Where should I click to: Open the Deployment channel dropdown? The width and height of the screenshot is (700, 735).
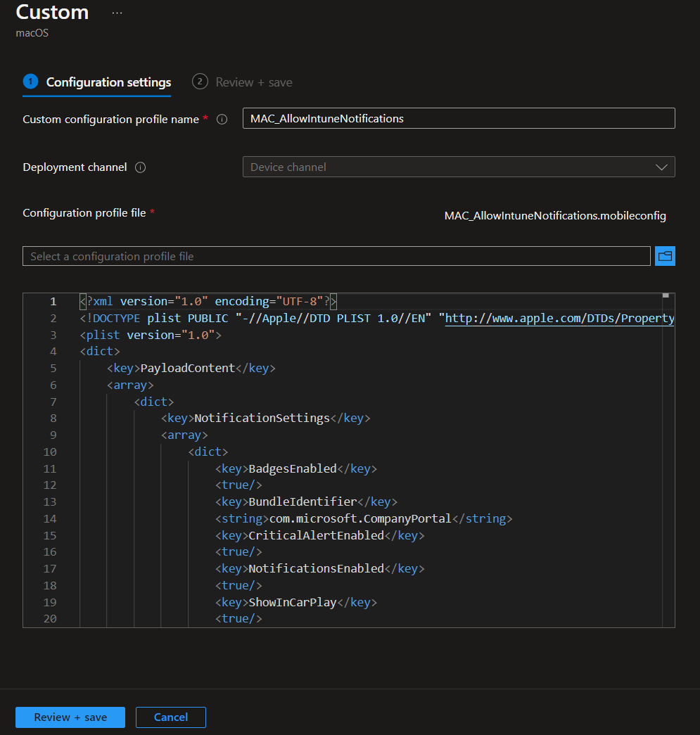(x=459, y=167)
